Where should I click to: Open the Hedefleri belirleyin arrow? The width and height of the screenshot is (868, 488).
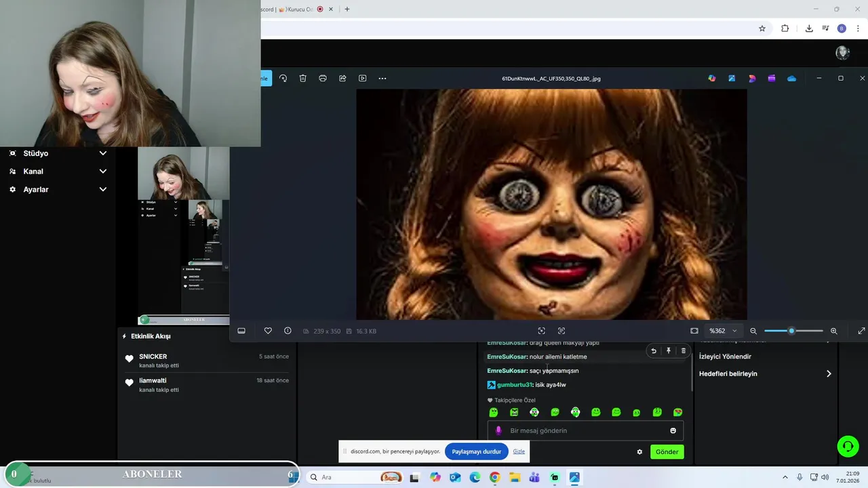point(829,373)
